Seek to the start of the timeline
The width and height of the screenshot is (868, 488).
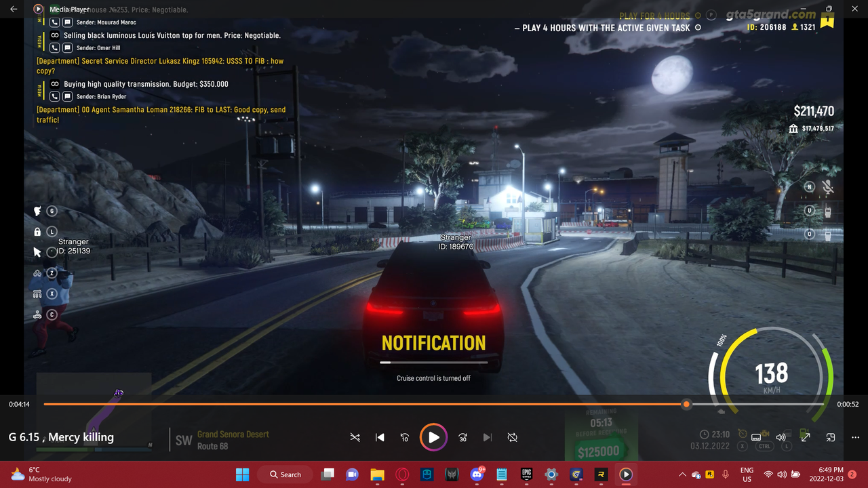(45, 404)
